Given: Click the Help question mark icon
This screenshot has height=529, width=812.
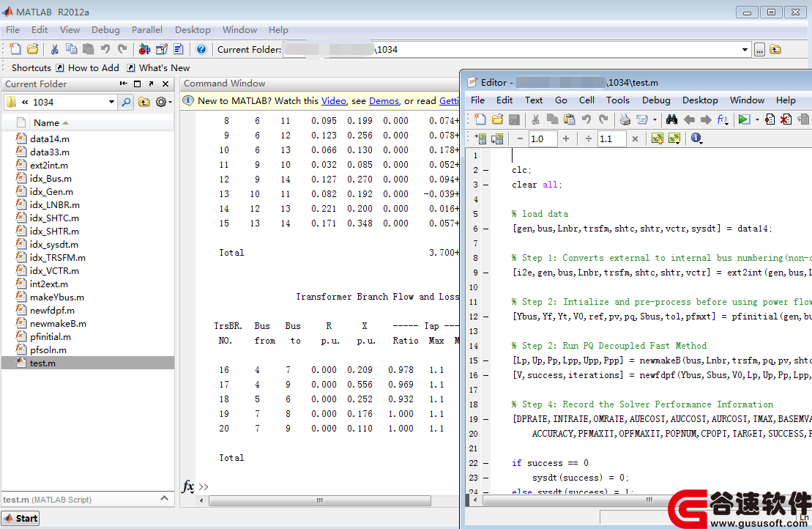Looking at the screenshot, I should pyautogui.click(x=201, y=49).
